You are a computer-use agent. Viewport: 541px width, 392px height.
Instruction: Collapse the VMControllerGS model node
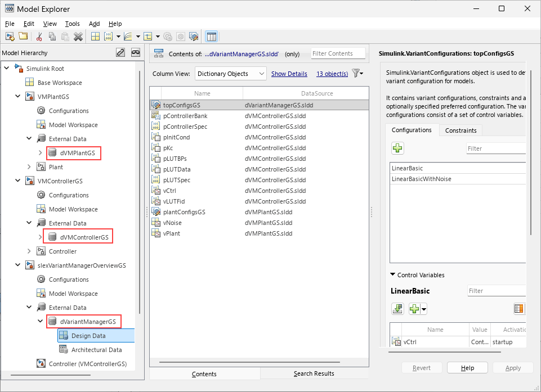tap(18, 181)
